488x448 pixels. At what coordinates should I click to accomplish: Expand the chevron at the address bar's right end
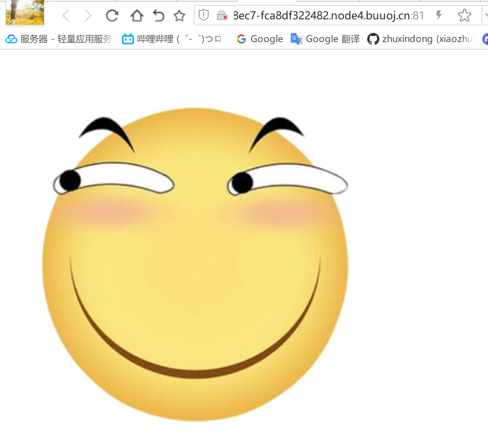coord(486,16)
